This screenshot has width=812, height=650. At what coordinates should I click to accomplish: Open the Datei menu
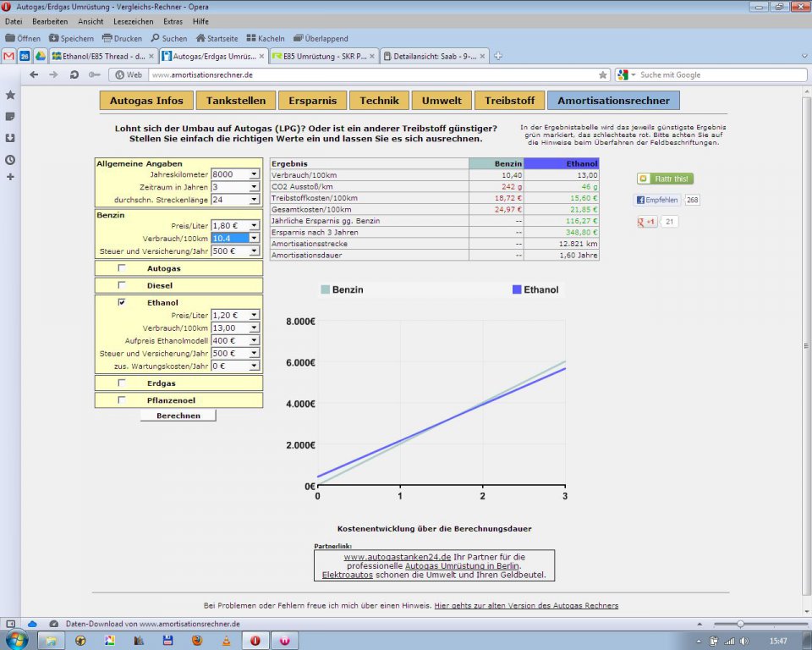14,22
